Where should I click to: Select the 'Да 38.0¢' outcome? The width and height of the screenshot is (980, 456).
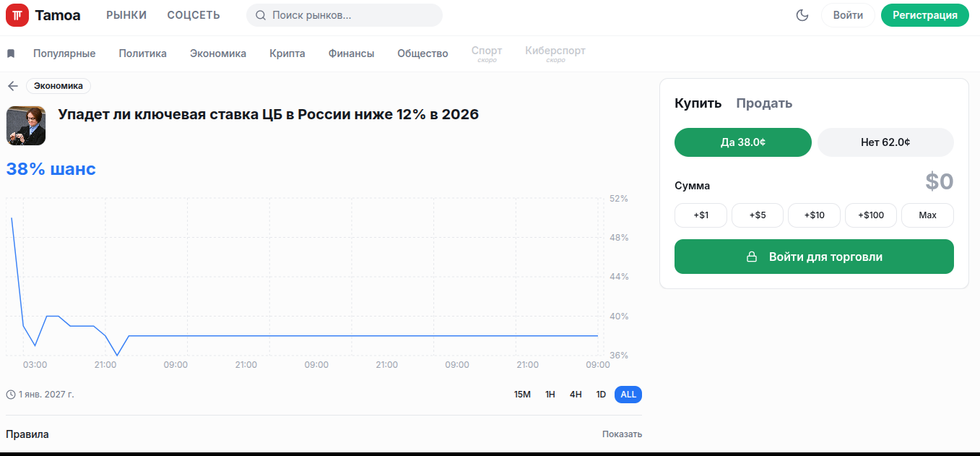pyautogui.click(x=742, y=142)
